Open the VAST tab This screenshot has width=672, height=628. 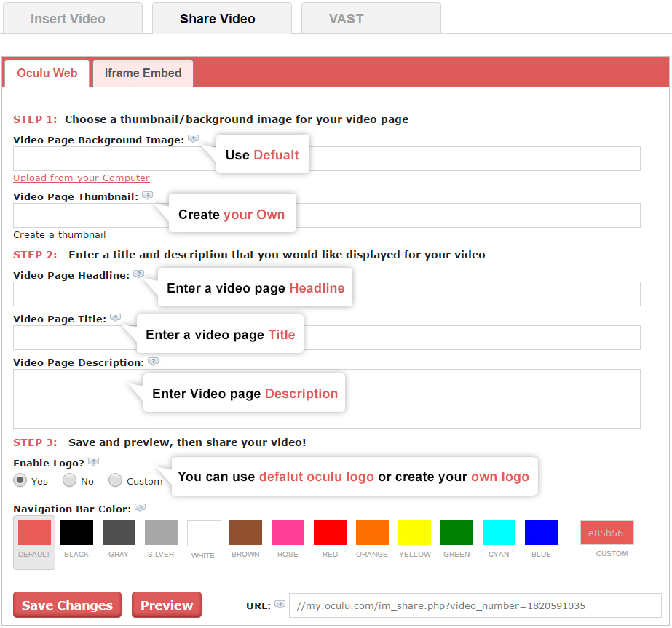coord(346,19)
